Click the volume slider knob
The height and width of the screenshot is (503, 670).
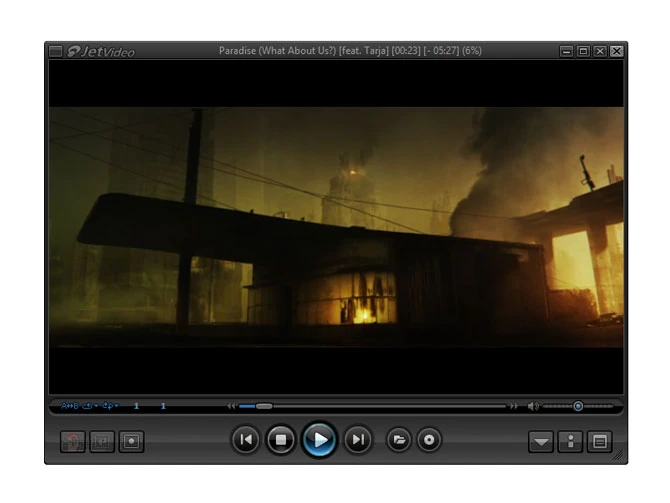tap(578, 406)
